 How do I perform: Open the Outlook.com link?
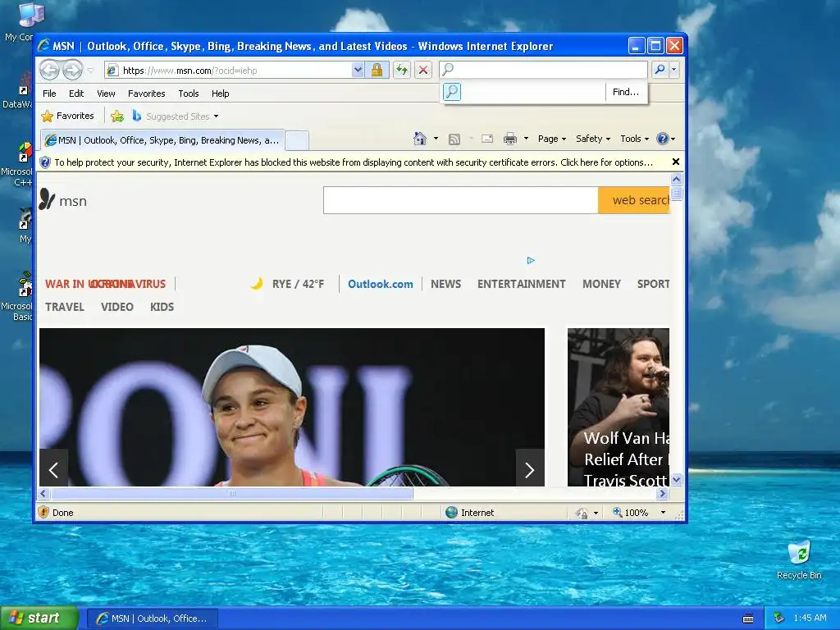coord(381,284)
